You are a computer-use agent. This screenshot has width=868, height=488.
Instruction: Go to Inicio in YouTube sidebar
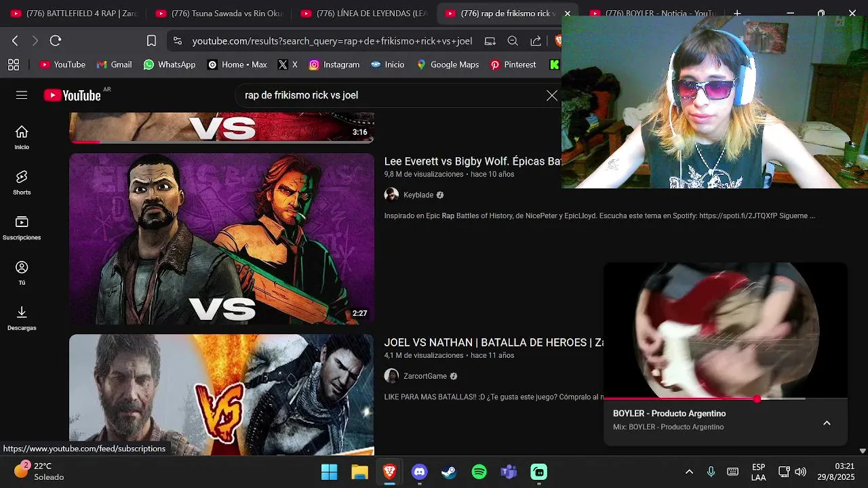(22, 138)
